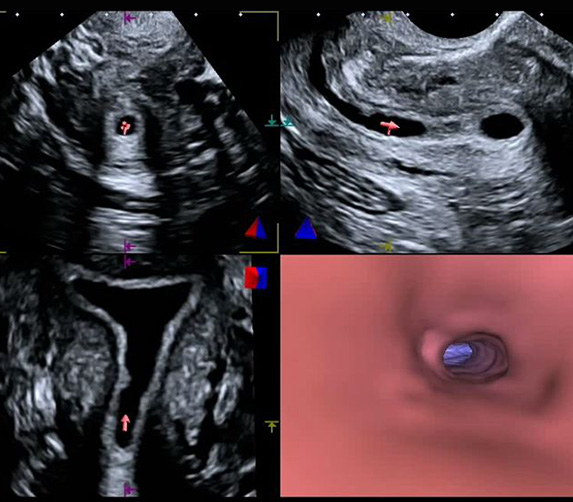
Task: Click the blue-purple object in the 3D render
Action: pyautogui.click(x=457, y=354)
